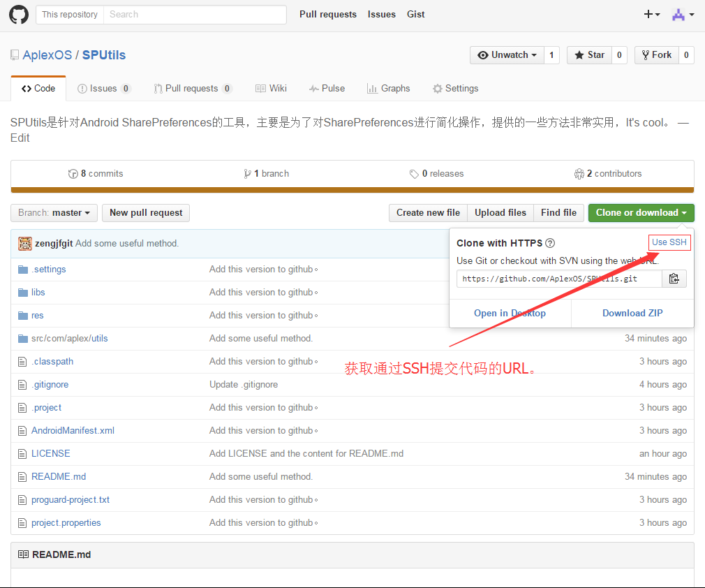Open the .settings folder
The height and width of the screenshot is (588, 705).
point(49,270)
